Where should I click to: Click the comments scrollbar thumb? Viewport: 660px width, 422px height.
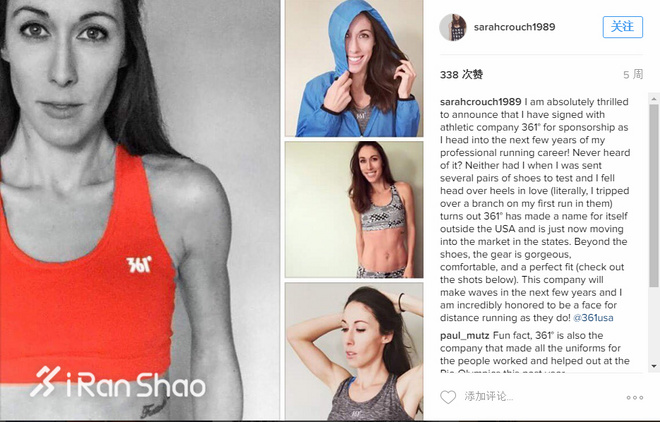(654, 196)
